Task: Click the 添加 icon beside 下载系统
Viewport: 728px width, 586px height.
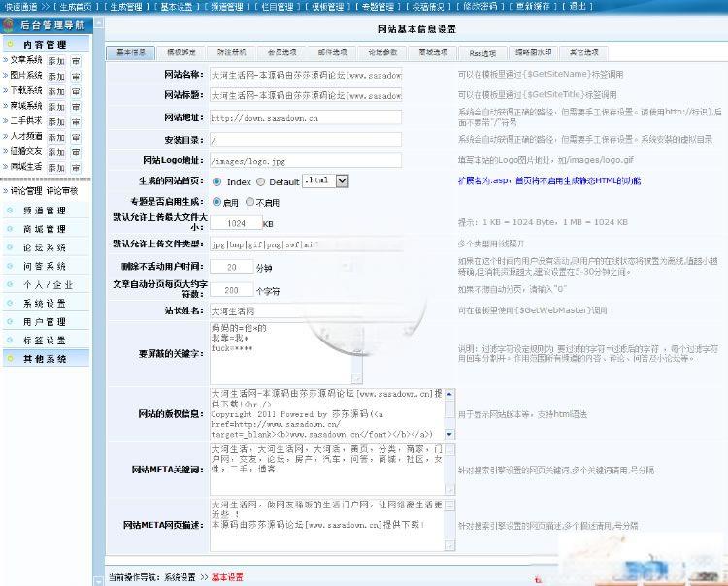Action: click(56, 90)
